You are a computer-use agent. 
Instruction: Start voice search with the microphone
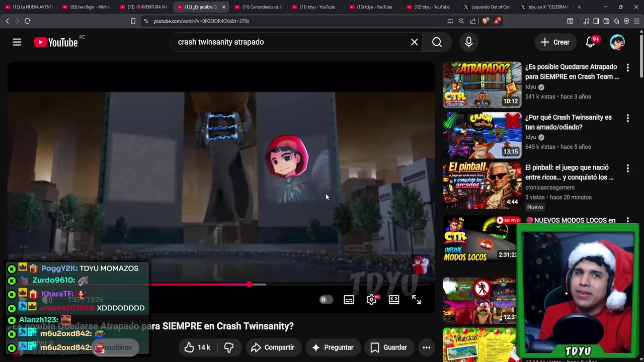[468, 42]
